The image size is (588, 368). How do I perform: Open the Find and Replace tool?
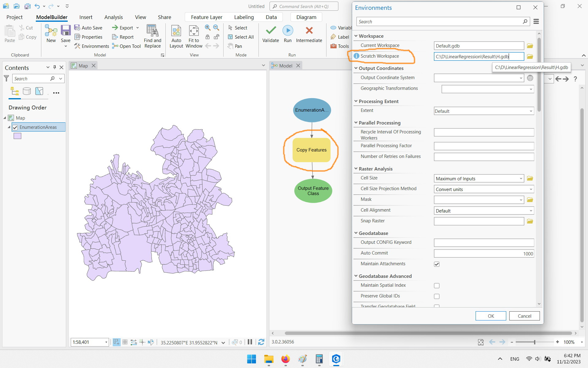pos(153,31)
